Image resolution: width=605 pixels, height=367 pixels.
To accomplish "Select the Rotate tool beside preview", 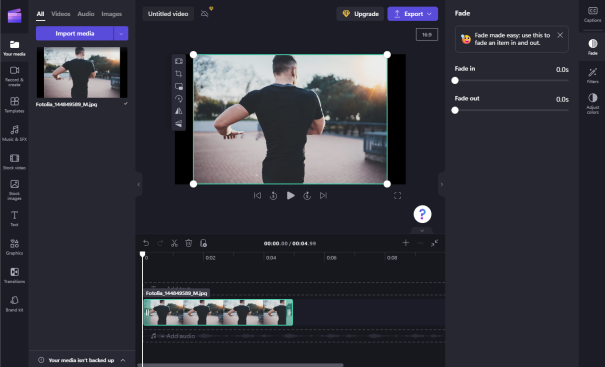I will (179, 98).
